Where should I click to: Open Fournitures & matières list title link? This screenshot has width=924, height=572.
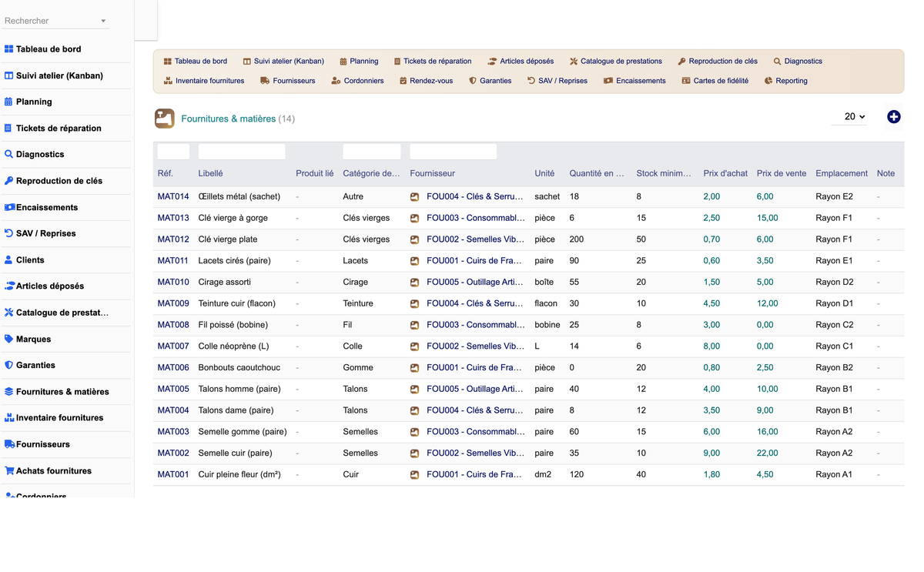pyautogui.click(x=228, y=119)
